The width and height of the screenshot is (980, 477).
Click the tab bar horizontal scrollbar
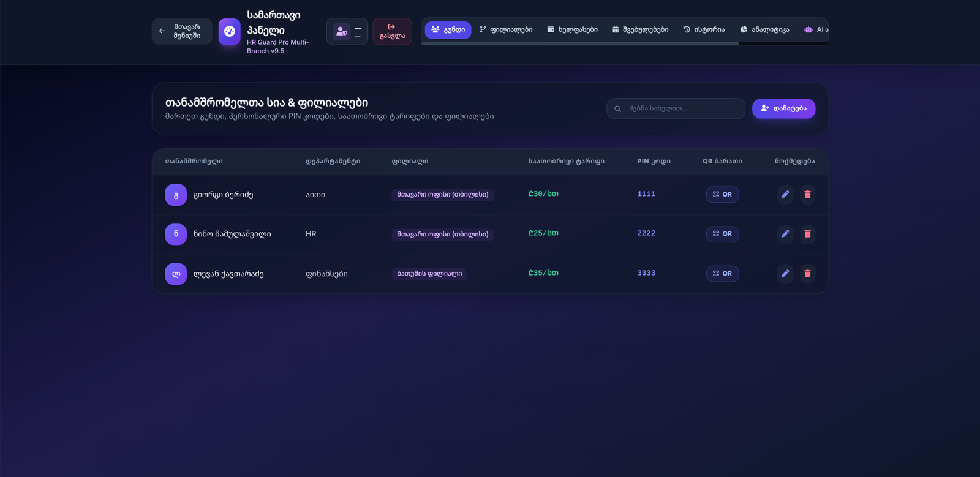click(579, 43)
